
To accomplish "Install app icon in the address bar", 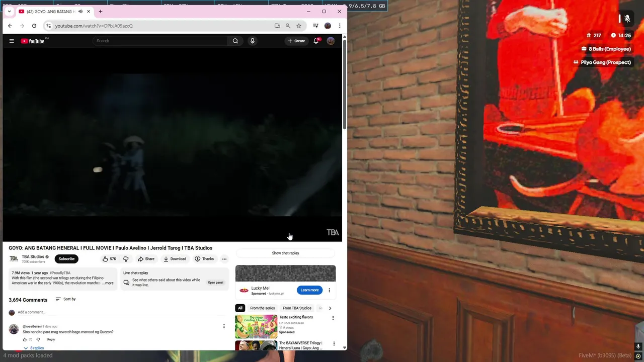I will 277,26.
